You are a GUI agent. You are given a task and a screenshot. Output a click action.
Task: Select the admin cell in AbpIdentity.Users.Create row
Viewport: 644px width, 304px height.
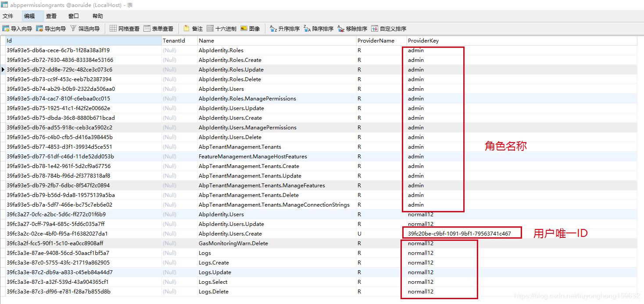click(x=522, y=118)
